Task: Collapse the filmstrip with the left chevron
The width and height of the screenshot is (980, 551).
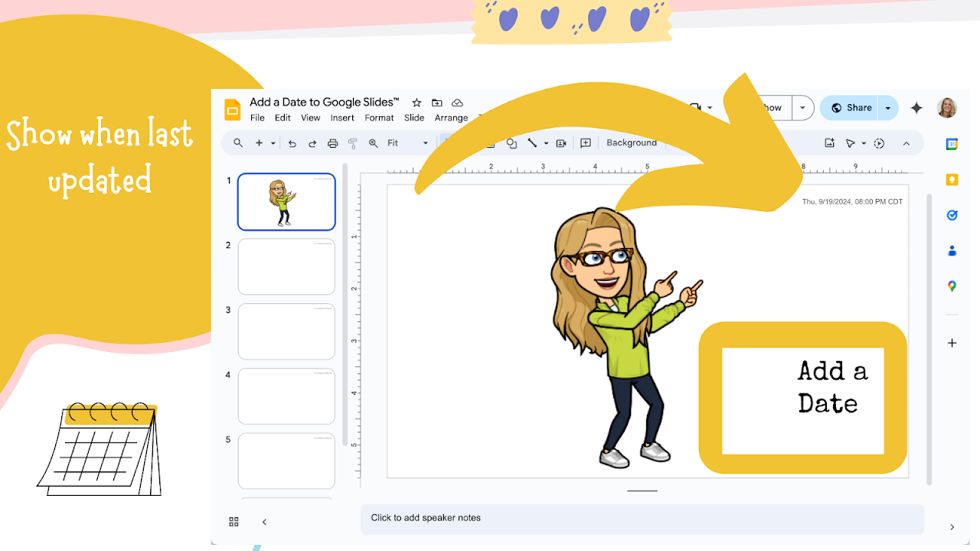Action: [x=264, y=522]
